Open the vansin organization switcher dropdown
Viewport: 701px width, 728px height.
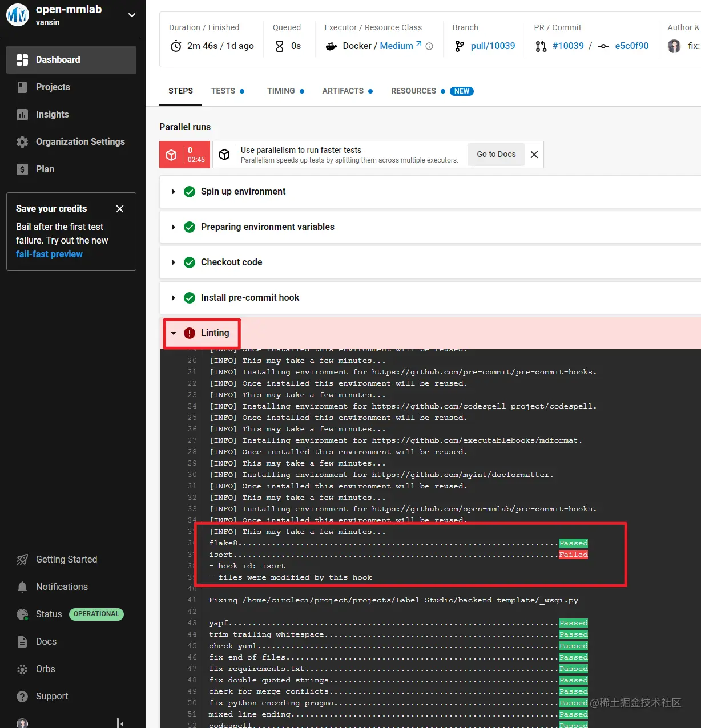coord(131,15)
